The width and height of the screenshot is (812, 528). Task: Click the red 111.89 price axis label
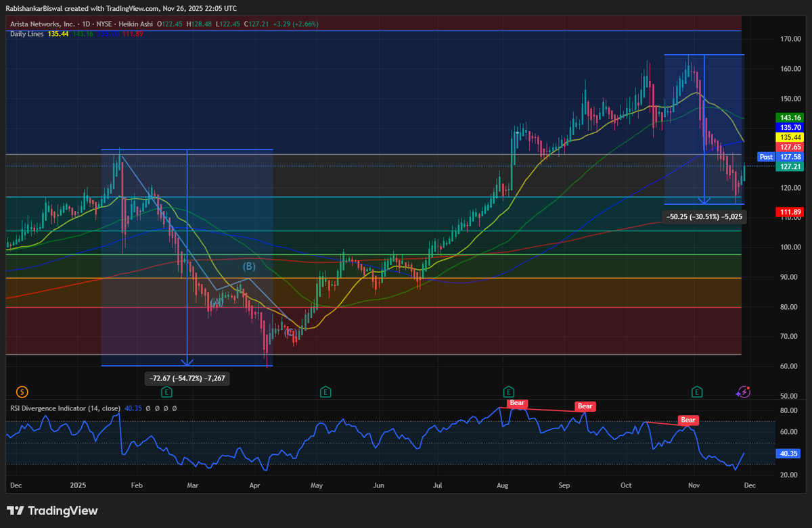click(x=788, y=212)
